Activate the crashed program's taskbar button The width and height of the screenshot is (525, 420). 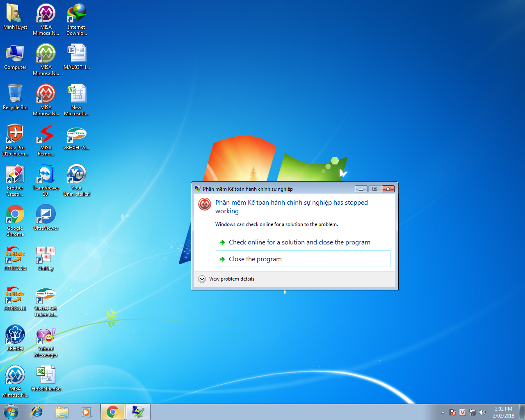tap(138, 412)
